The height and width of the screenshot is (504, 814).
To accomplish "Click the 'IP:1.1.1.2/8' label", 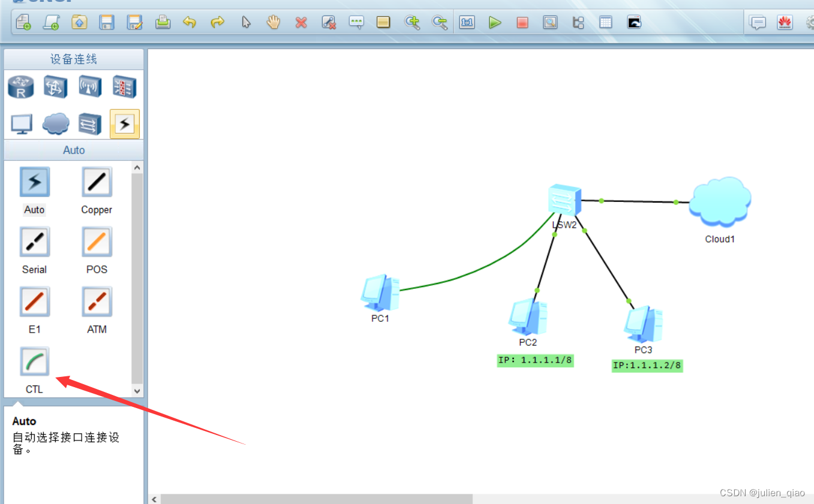I will coord(647,366).
